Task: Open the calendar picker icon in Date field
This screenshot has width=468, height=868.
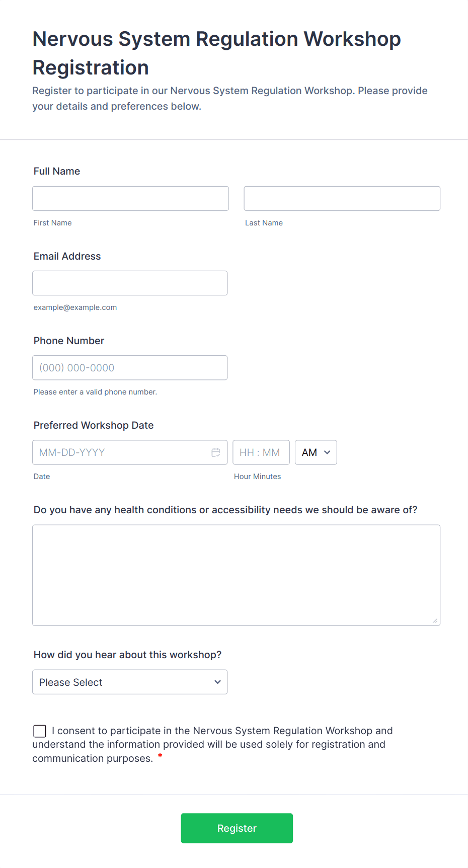Action: tap(216, 452)
